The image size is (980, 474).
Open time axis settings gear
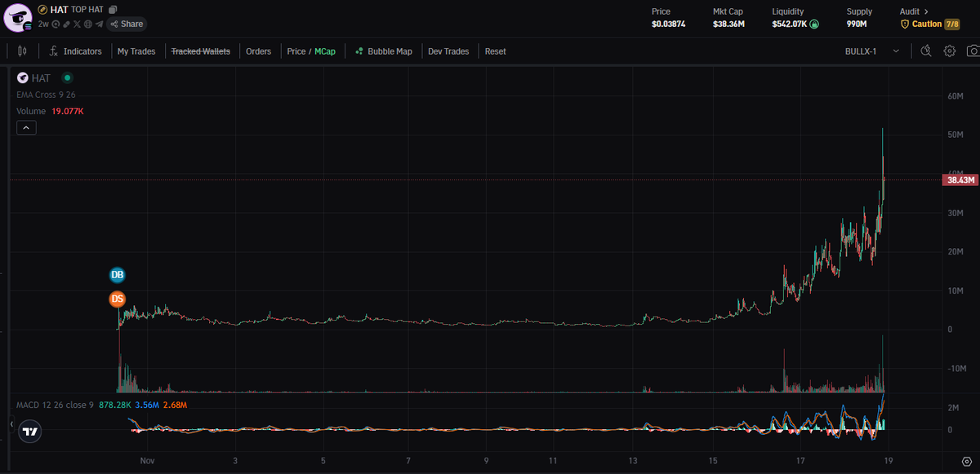967,461
